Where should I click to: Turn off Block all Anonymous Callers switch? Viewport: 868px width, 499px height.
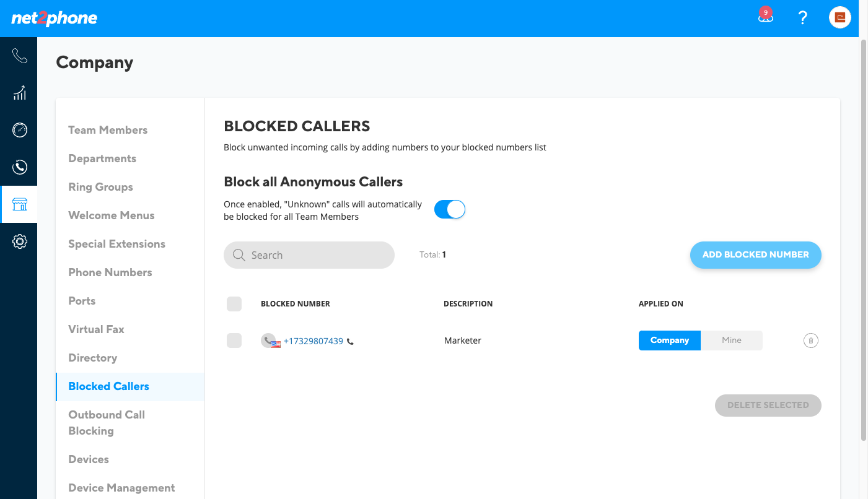450,210
